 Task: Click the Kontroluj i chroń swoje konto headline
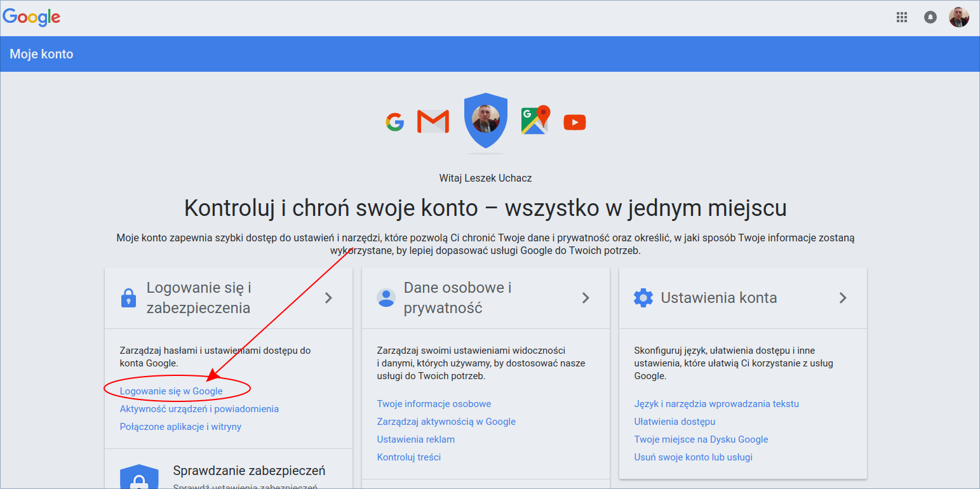[485, 208]
